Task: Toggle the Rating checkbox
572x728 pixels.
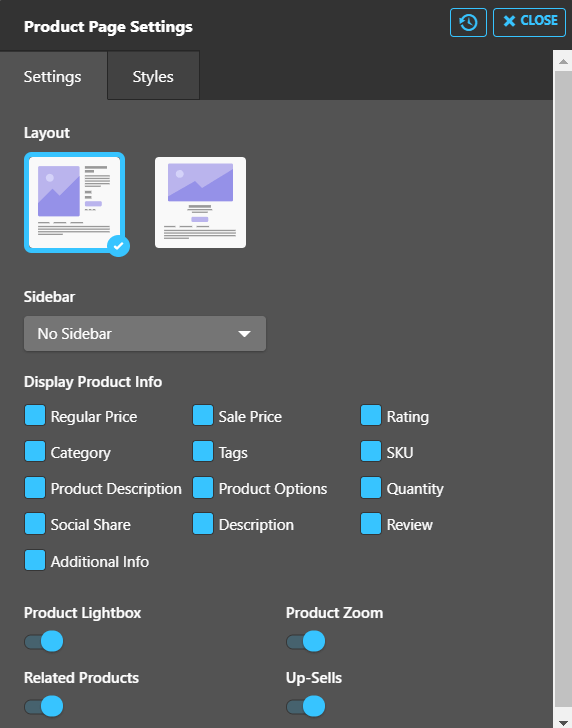Action: 371,416
